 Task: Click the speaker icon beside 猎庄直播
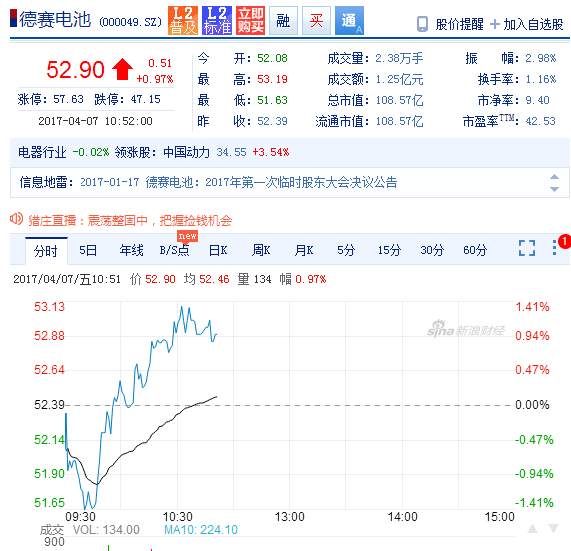point(16,219)
